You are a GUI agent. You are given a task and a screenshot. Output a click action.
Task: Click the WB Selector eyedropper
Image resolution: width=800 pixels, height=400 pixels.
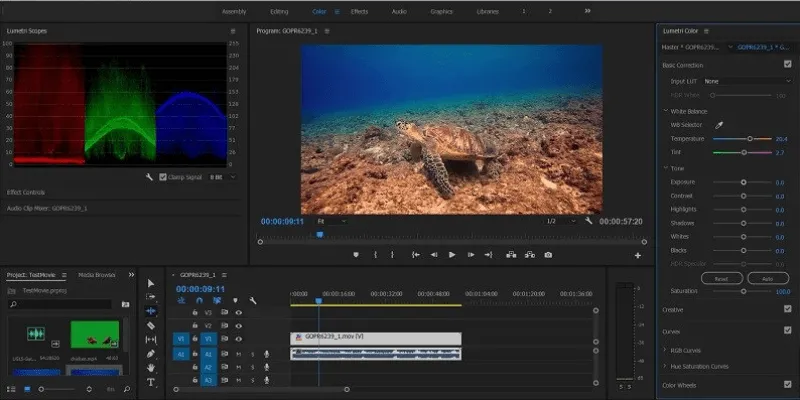pos(717,125)
